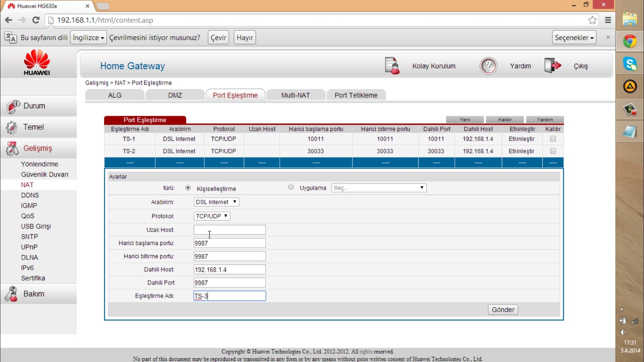The width and height of the screenshot is (644, 362).
Task: Tick the Kaldır checkbox for TS-2
Action: pyautogui.click(x=553, y=151)
